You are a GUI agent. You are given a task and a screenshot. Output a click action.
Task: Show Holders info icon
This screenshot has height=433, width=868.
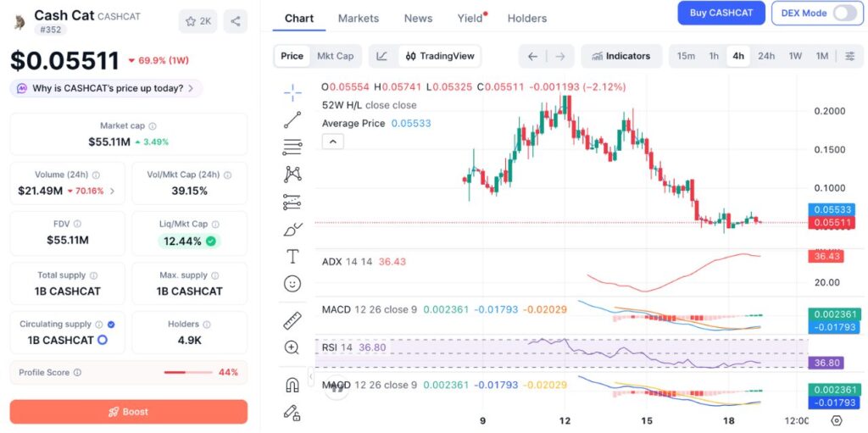207,325
